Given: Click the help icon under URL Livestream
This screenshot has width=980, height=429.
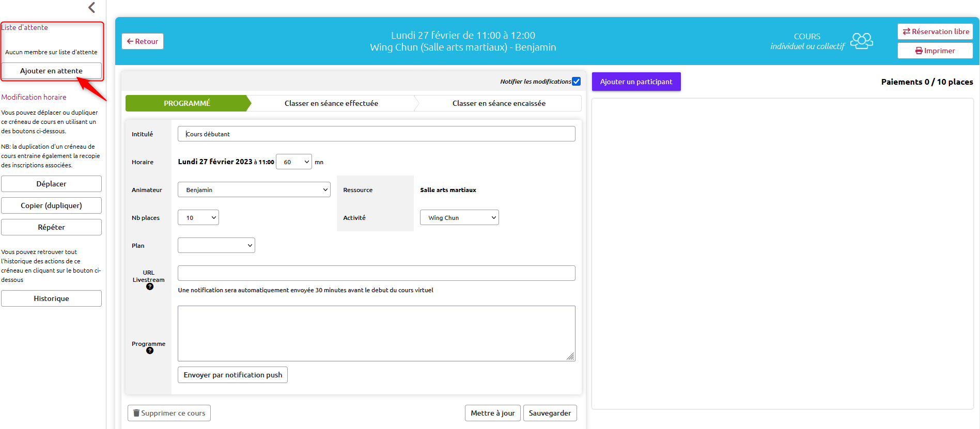Looking at the screenshot, I should [150, 287].
